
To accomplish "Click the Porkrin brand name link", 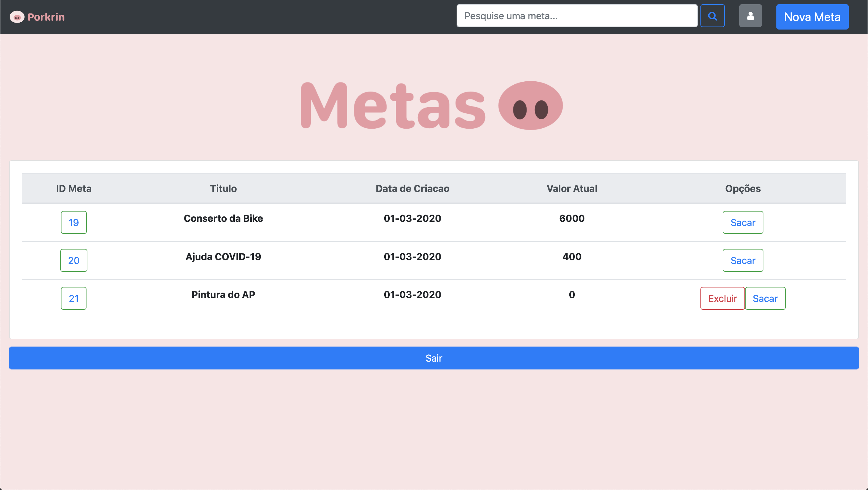I will [x=46, y=17].
